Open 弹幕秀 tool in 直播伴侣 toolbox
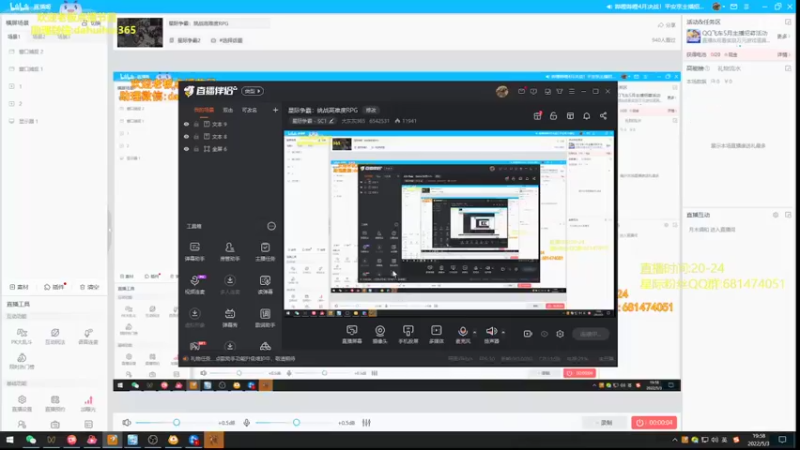800x450 pixels. pos(230,318)
